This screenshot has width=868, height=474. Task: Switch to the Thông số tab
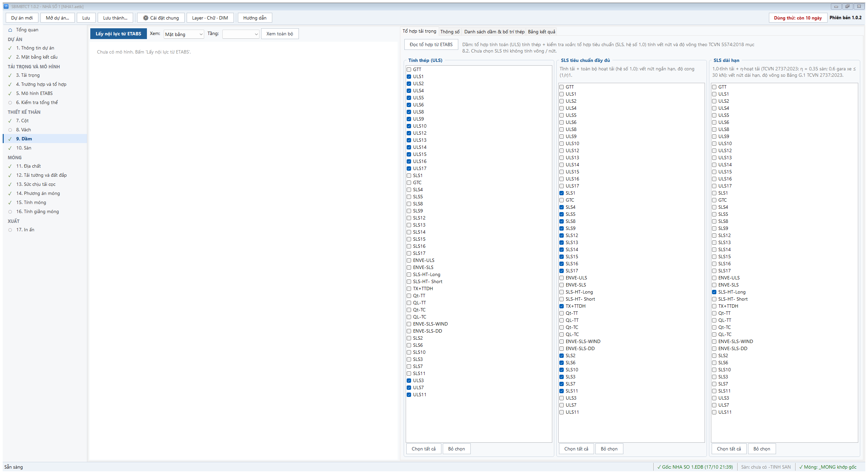pos(450,32)
